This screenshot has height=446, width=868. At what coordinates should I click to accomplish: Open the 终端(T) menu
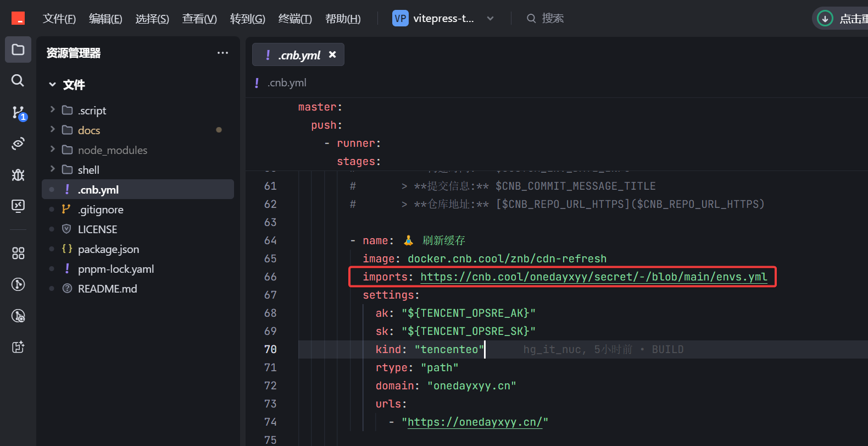coord(295,19)
